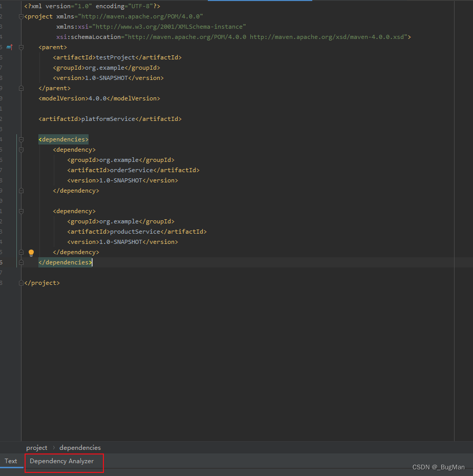This screenshot has width=473, height=476.
Task: Click the orderService artifactId text
Action: point(132,170)
